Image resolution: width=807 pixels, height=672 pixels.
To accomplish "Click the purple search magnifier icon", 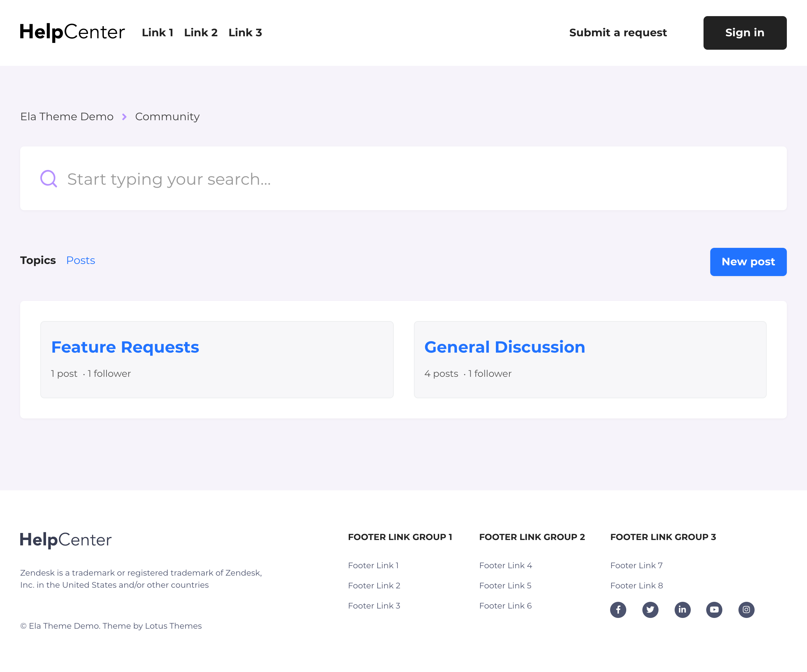I will click(x=49, y=179).
